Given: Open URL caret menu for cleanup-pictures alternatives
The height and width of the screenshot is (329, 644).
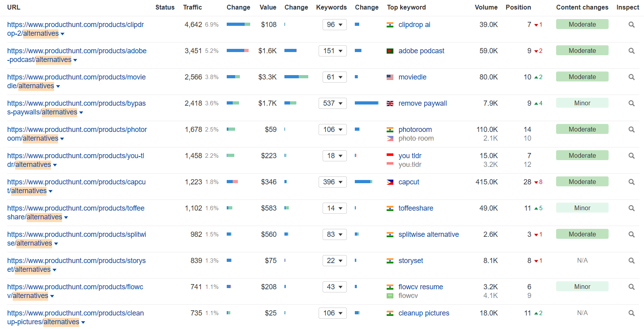Looking at the screenshot, I should 83,323.
